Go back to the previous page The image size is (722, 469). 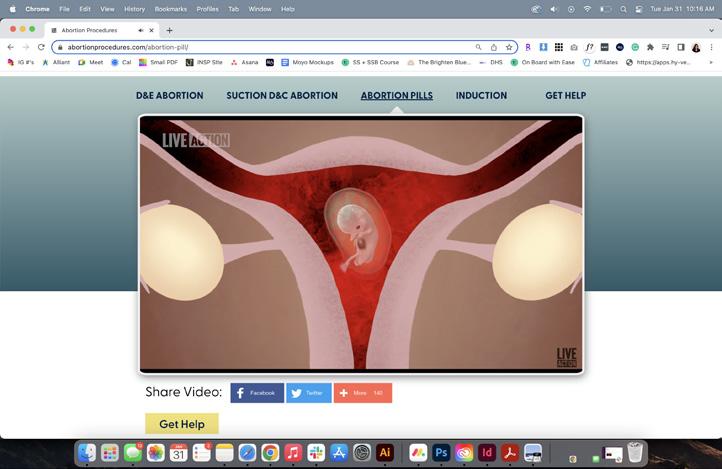click(11, 47)
